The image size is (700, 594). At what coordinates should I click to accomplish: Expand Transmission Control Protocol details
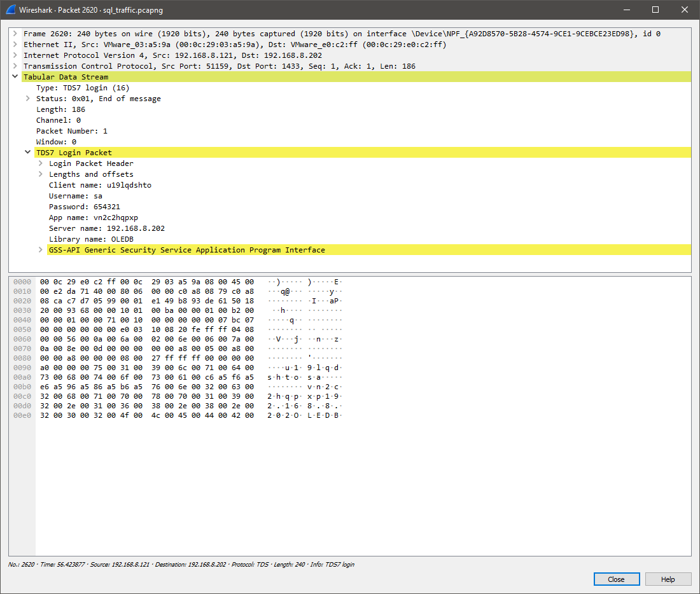pyautogui.click(x=15, y=66)
